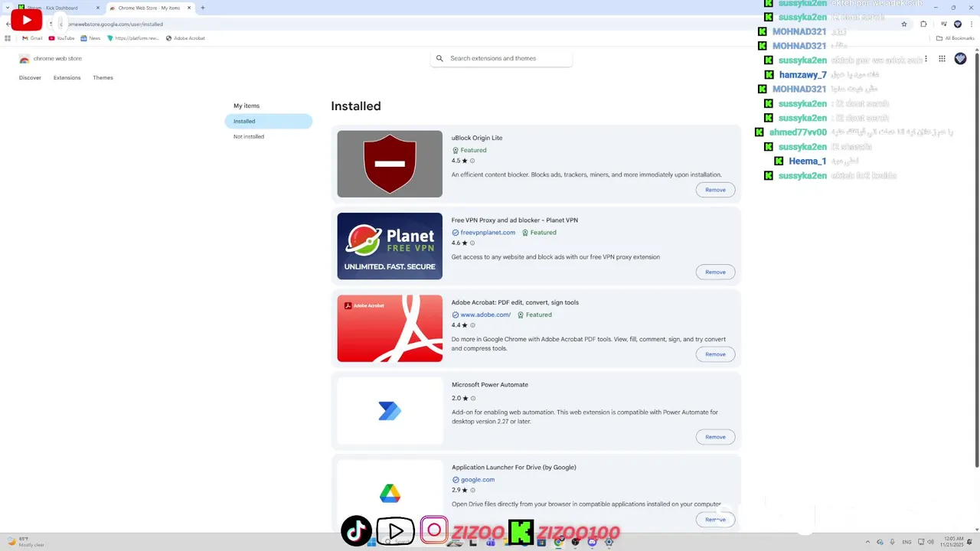The width and height of the screenshot is (980, 551).
Task: Open the Microsoft Power Automate thumbnail
Action: coord(390,411)
